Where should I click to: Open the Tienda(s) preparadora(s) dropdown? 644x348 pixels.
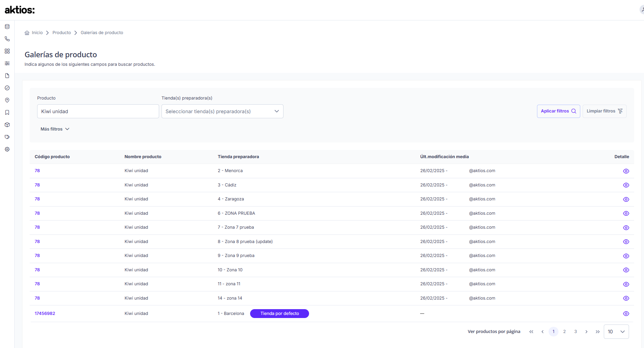pyautogui.click(x=222, y=111)
